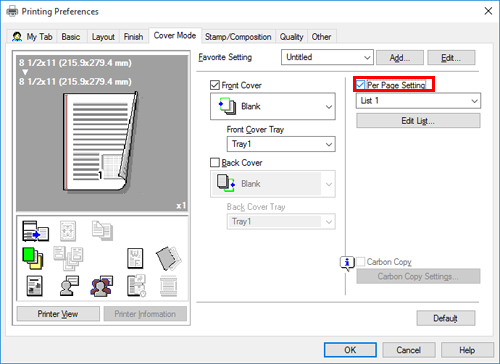Click the newspaper-style document icon in bottom row
Image resolution: width=500 pixels, height=364 pixels.
coord(34,286)
